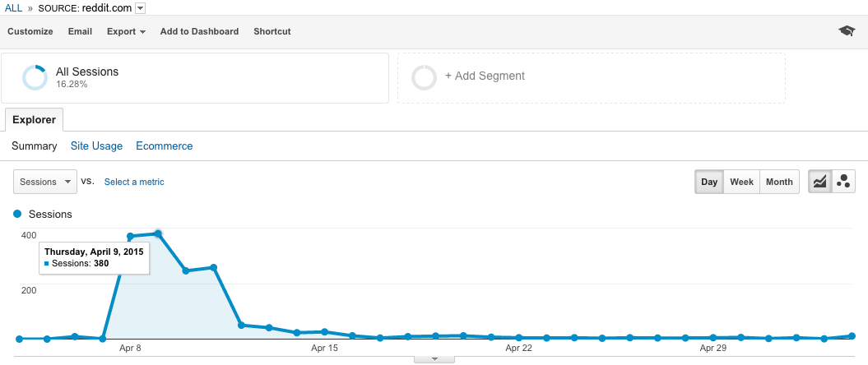Switch to motion chart dots icon
868x365 pixels.
[x=843, y=182]
